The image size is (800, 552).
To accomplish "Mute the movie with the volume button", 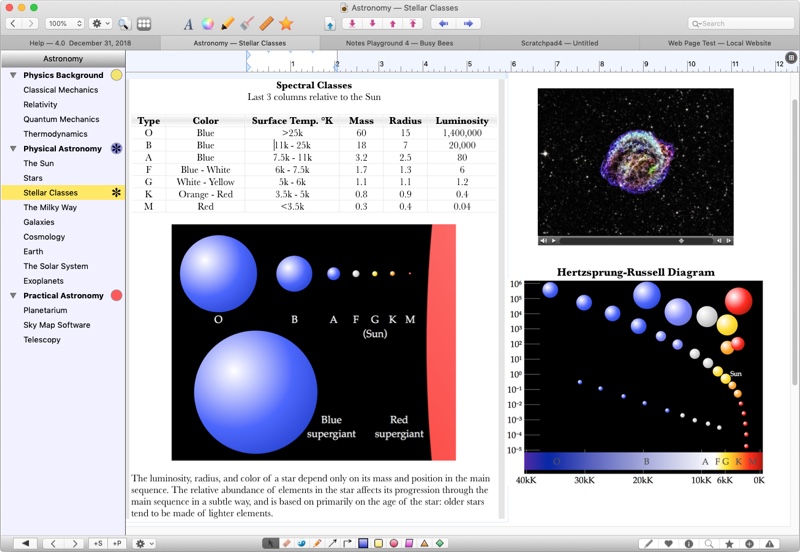I will (543, 240).
